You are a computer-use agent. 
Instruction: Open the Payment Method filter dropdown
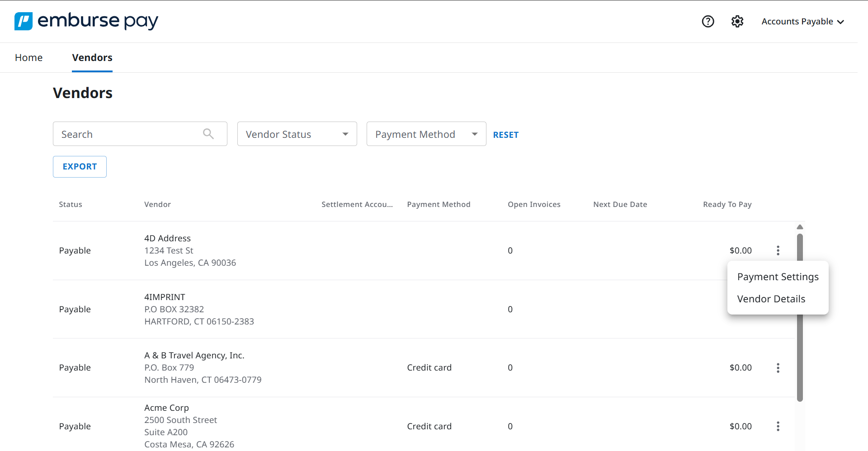(426, 134)
